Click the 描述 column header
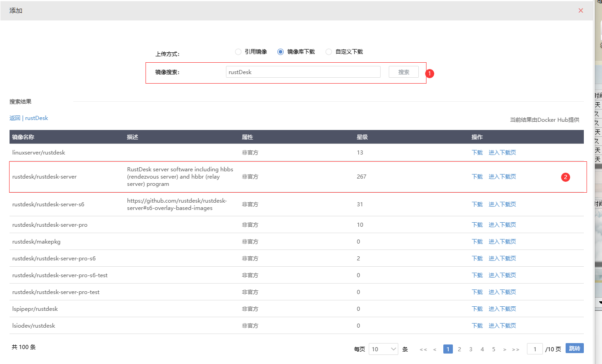Screen dimensions: 602x364 click(132, 137)
